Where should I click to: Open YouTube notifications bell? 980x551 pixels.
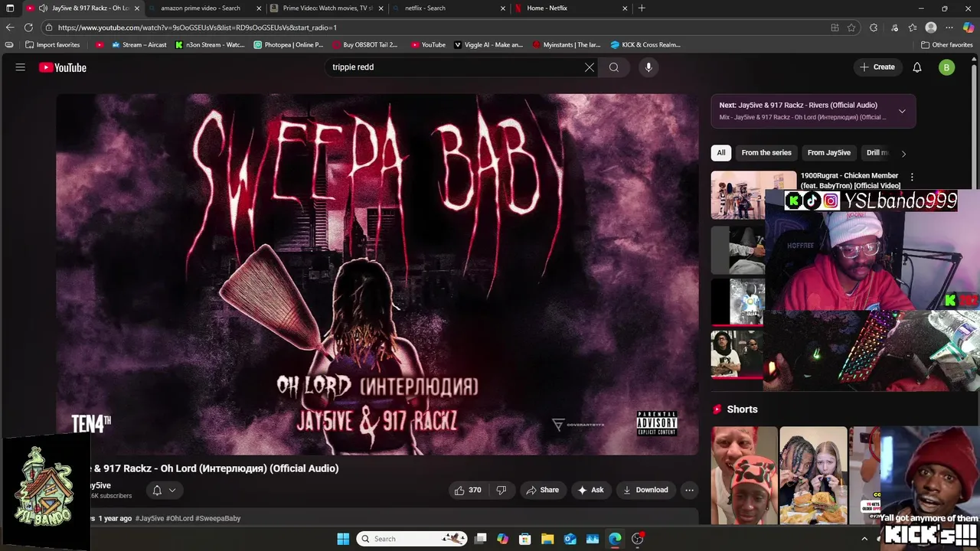click(917, 67)
